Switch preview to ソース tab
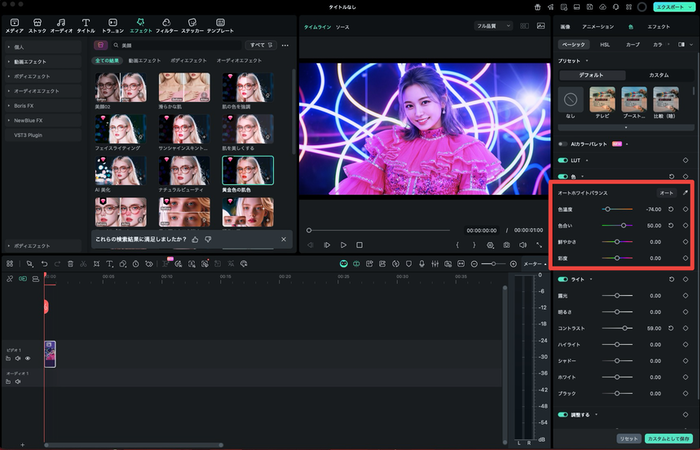This screenshot has height=450, width=700. click(x=342, y=27)
